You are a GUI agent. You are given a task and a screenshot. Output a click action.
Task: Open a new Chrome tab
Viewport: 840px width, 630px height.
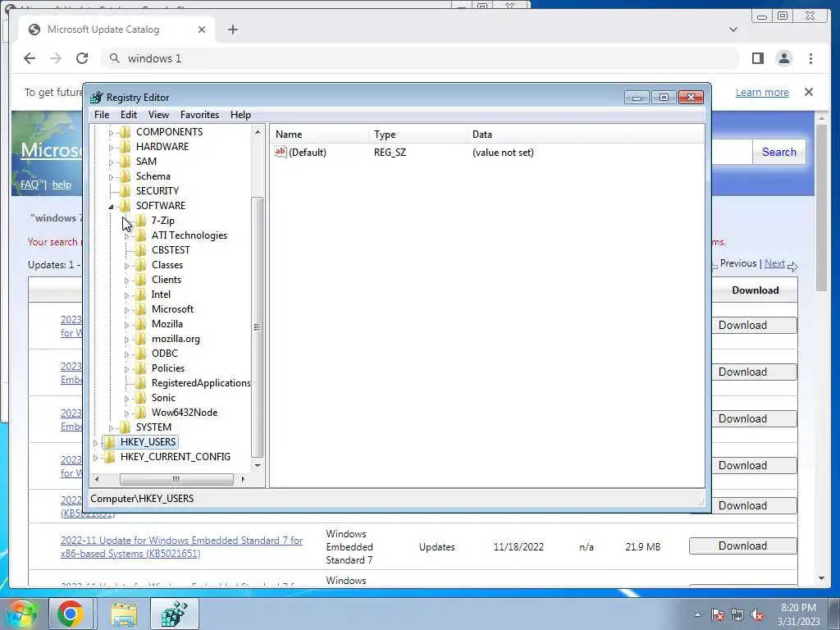point(232,30)
